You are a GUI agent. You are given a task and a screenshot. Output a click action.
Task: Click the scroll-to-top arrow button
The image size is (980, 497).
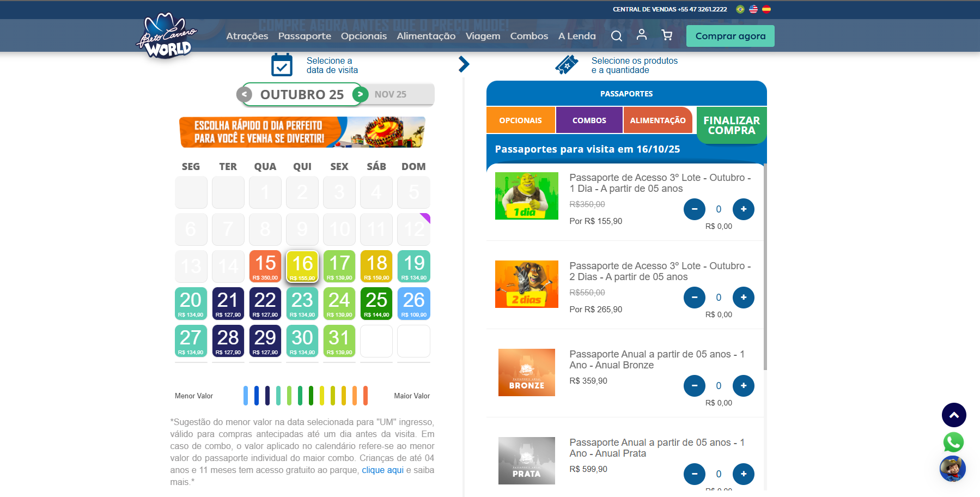pyautogui.click(x=954, y=415)
